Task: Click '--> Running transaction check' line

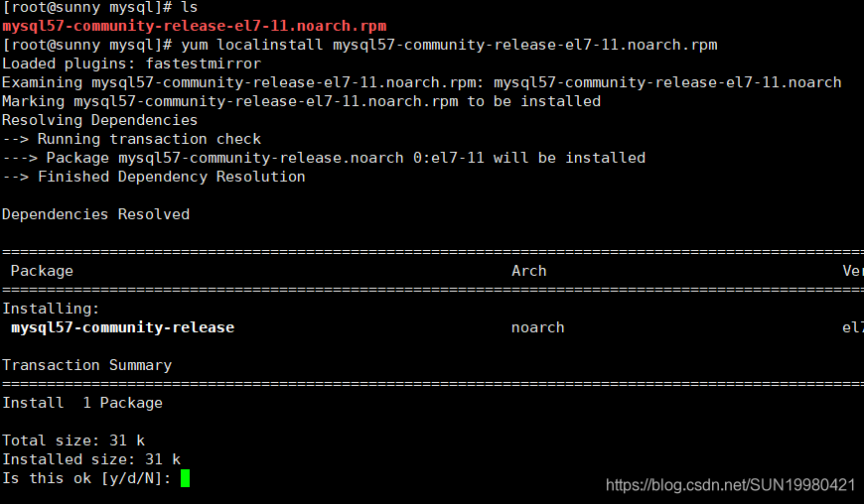Action: point(132,139)
